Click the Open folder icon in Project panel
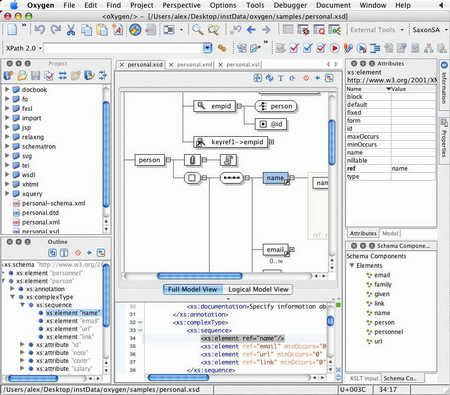The height and width of the screenshot is (395, 450). [x=22, y=76]
